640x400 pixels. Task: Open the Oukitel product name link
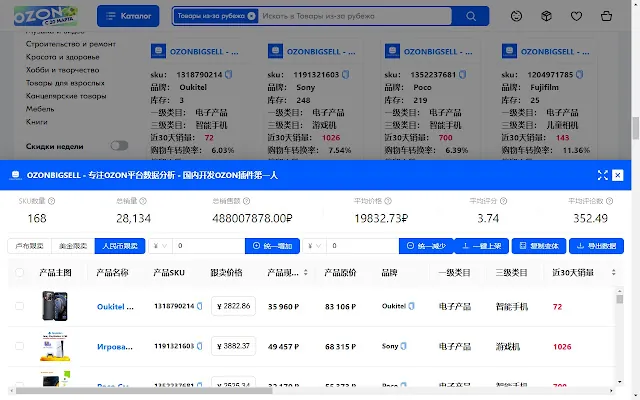point(115,307)
